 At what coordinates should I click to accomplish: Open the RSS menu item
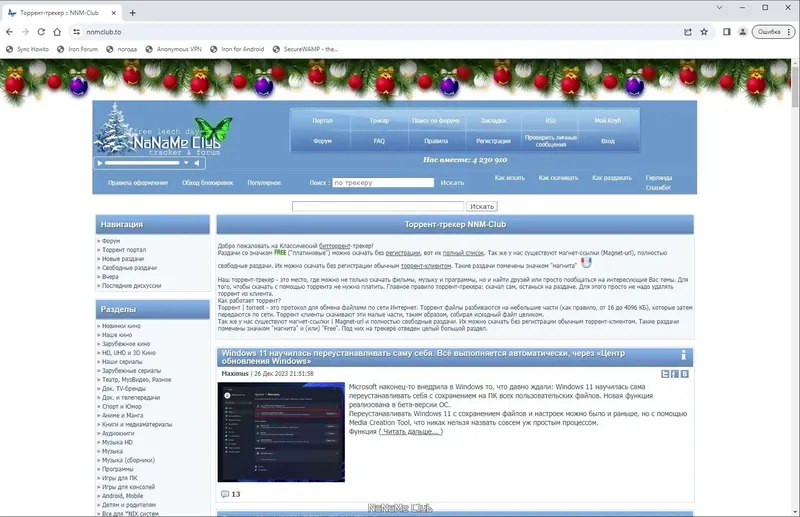tap(551, 120)
